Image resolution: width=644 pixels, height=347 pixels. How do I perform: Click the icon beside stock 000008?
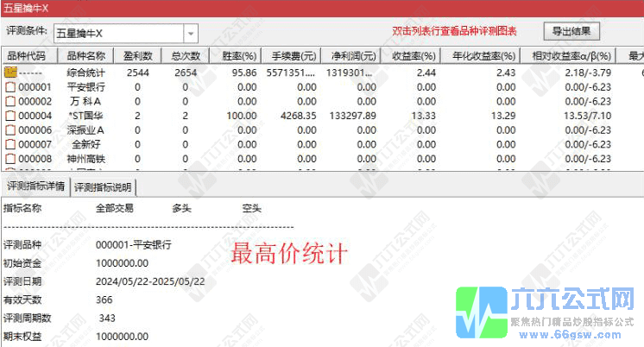(x=10, y=158)
